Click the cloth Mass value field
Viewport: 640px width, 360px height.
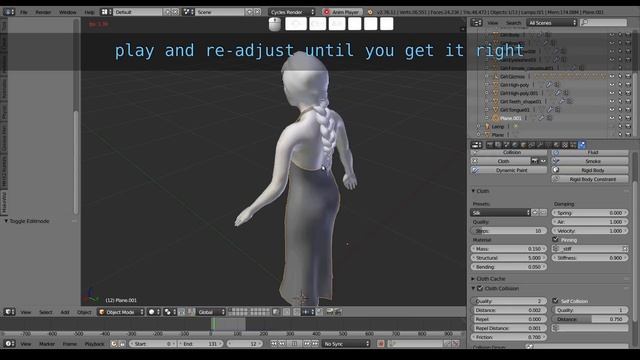pos(509,249)
